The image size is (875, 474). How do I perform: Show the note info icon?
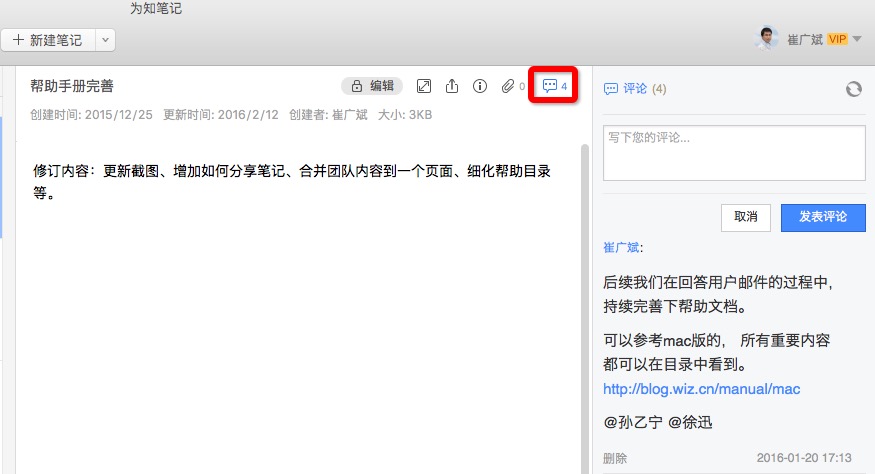480,86
